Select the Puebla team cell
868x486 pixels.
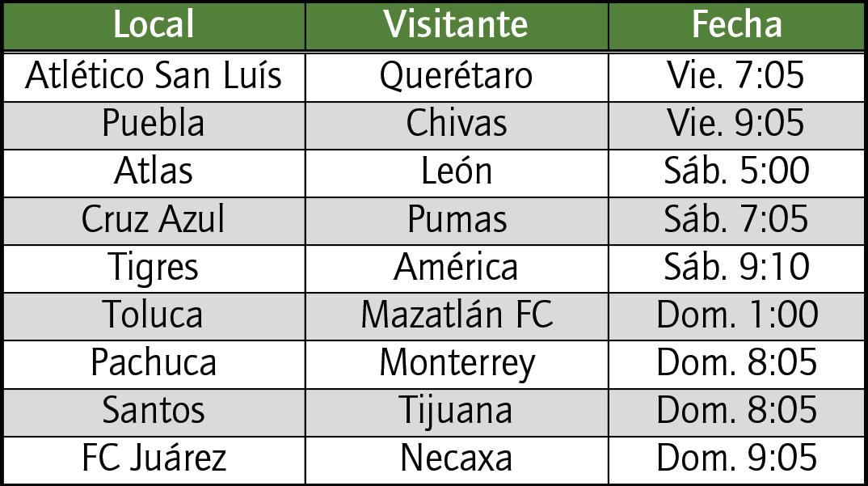154,125
